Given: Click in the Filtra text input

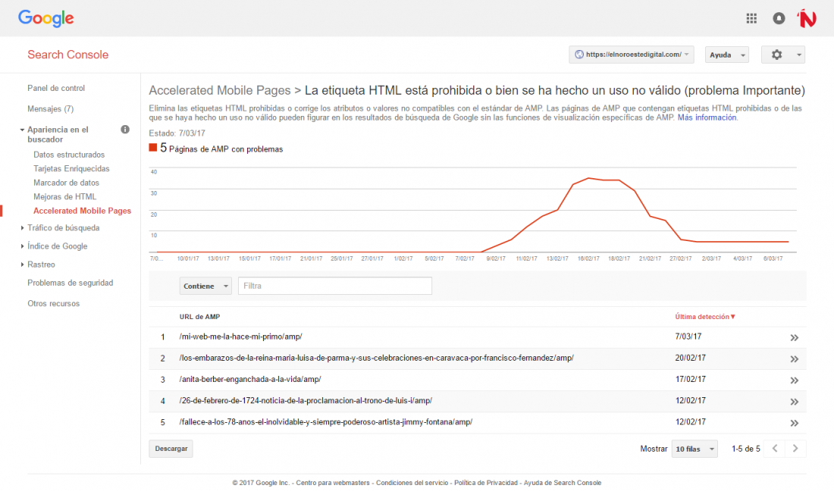Looking at the screenshot, I should pyautogui.click(x=334, y=286).
